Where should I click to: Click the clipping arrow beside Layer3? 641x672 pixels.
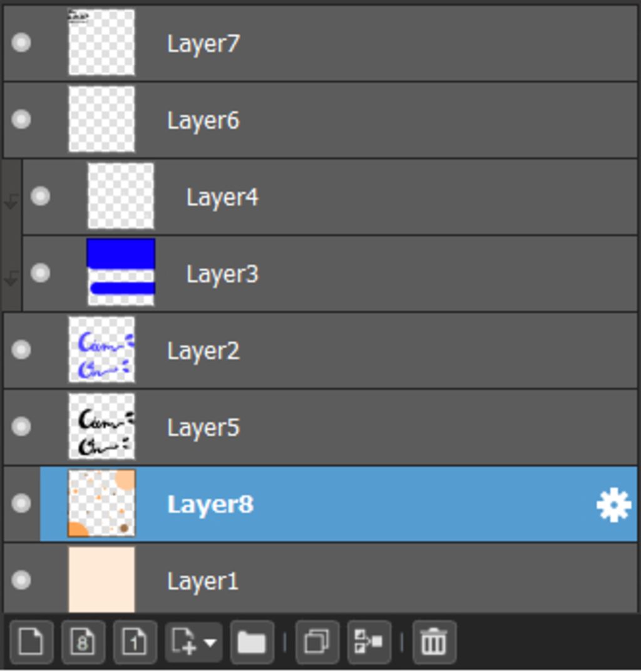click(11, 277)
